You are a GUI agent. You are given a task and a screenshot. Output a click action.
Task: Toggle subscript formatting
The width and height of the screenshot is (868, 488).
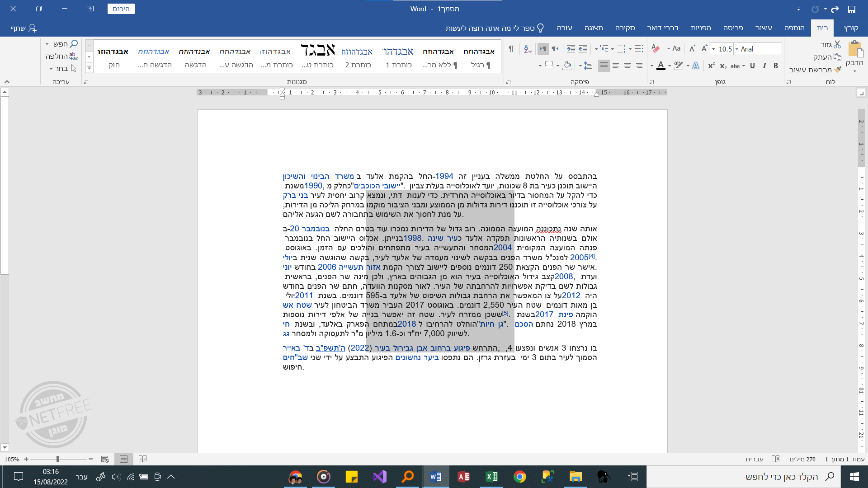pyautogui.click(x=723, y=66)
